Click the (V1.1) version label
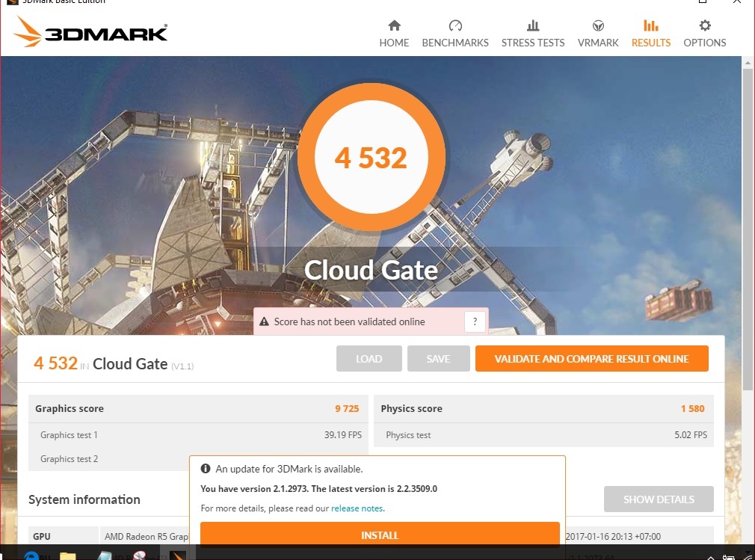755x560 pixels. (182, 366)
